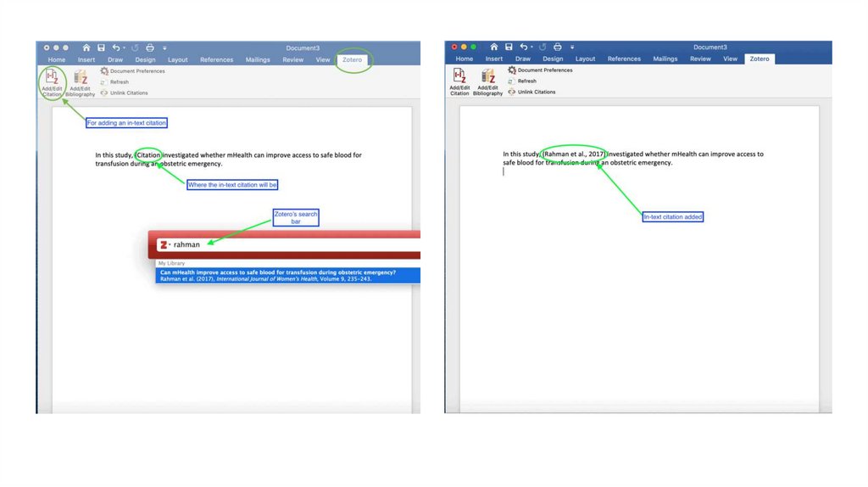Open References tab in left Word window
The height and width of the screenshot is (487, 868).
pyautogui.click(x=216, y=60)
